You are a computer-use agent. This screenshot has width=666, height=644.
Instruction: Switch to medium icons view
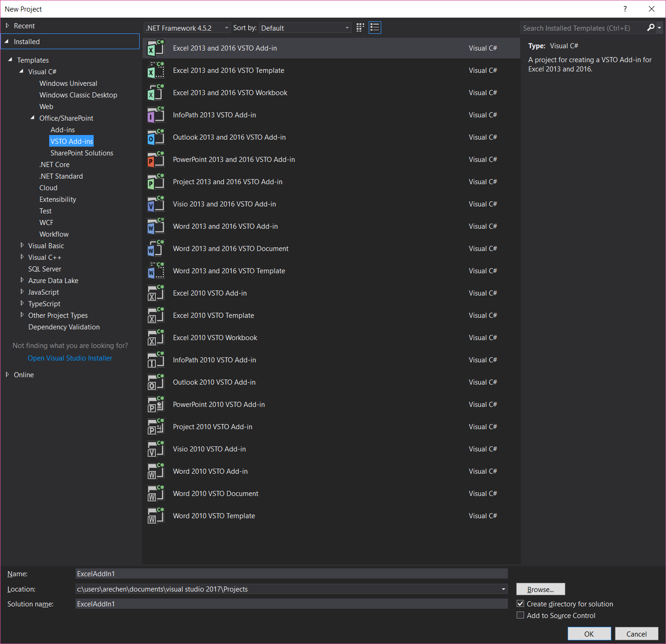pos(360,28)
